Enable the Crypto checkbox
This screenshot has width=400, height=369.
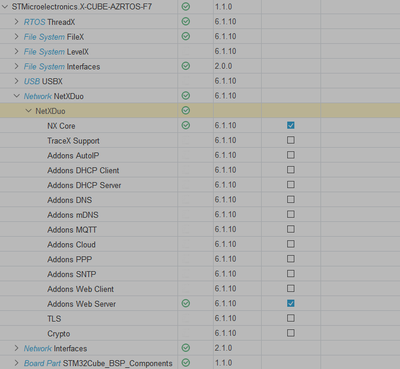(291, 333)
